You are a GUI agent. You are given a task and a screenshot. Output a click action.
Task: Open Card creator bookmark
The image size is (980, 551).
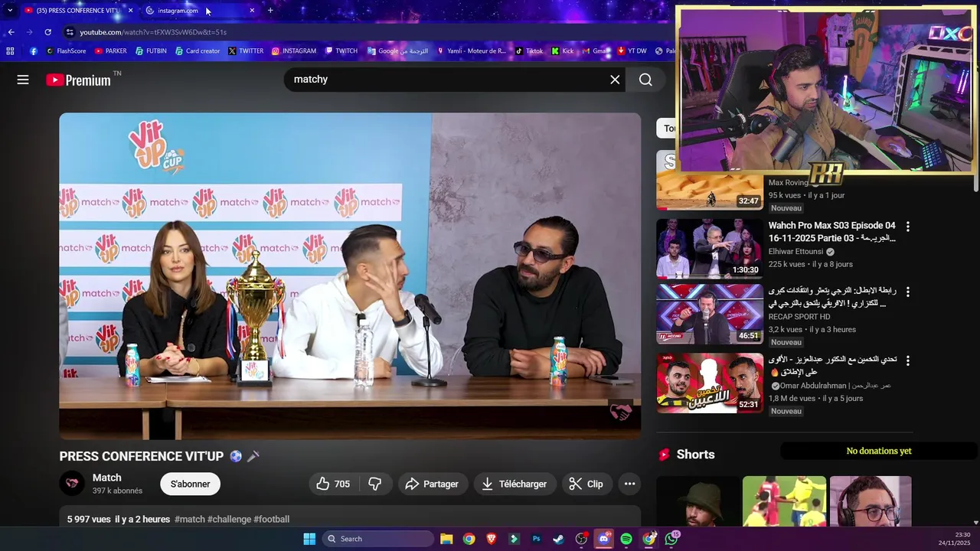[198, 51]
